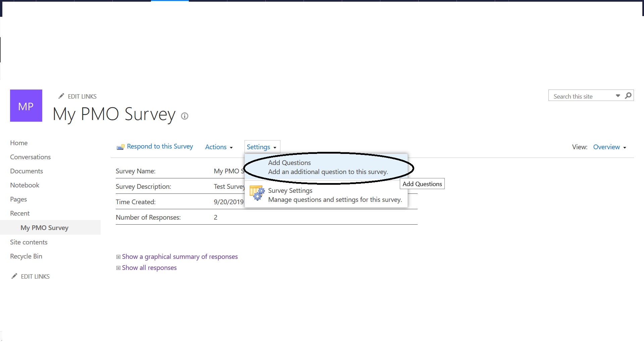Image resolution: width=644 pixels, height=342 pixels.
Task: Click the MP site logo tile
Action: (26, 106)
